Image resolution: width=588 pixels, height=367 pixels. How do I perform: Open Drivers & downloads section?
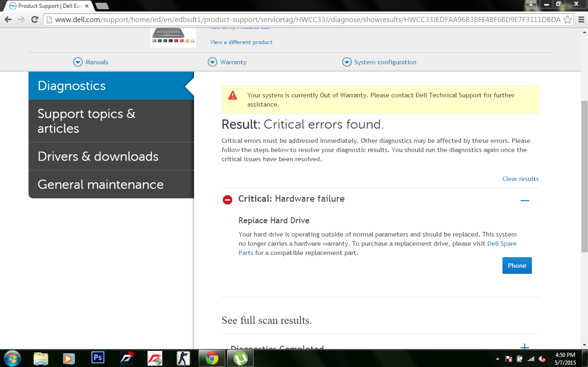(x=111, y=156)
